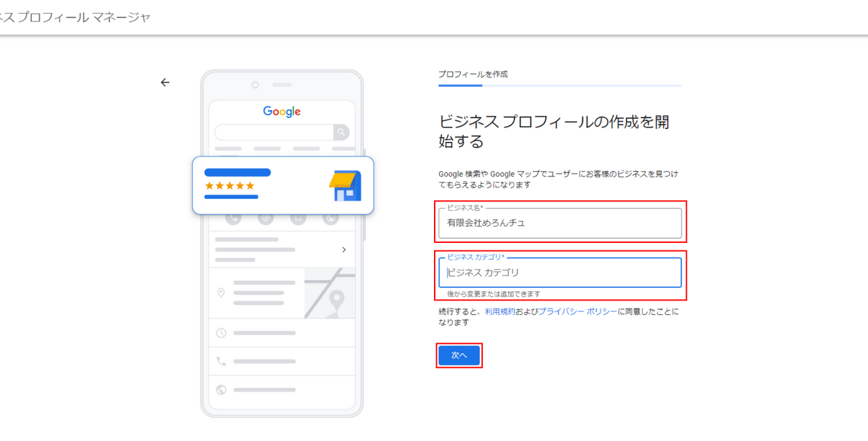The image size is (868, 441).
Task: Open the 利用規約 link
Action: point(500,311)
